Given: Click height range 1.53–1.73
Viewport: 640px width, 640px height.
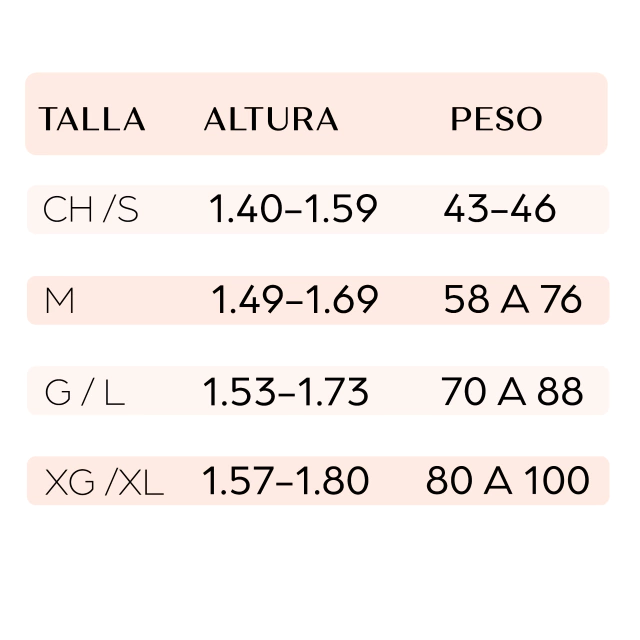Looking at the screenshot, I should [286, 392].
